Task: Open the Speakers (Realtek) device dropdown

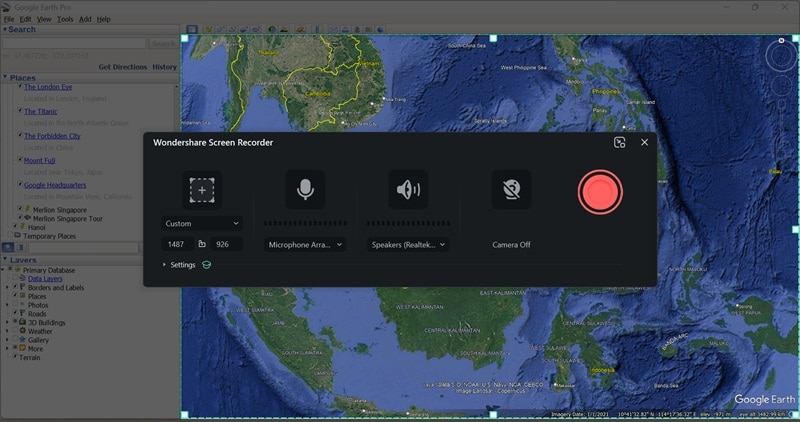Action: pos(408,244)
